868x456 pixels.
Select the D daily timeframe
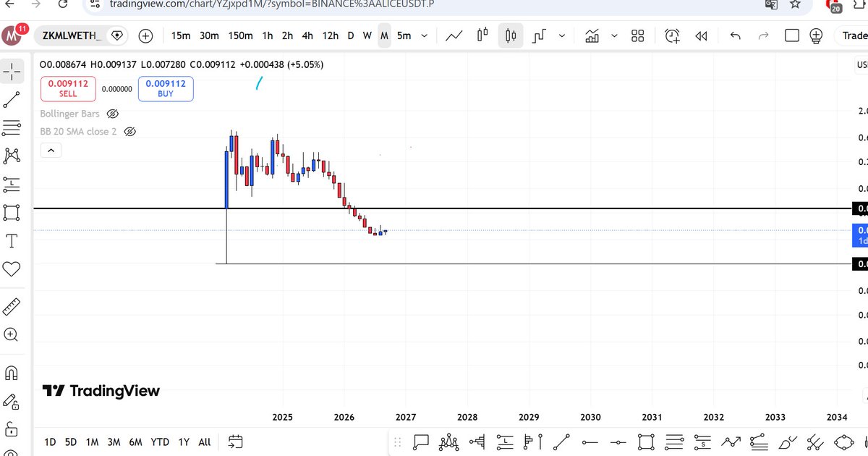[351, 35]
